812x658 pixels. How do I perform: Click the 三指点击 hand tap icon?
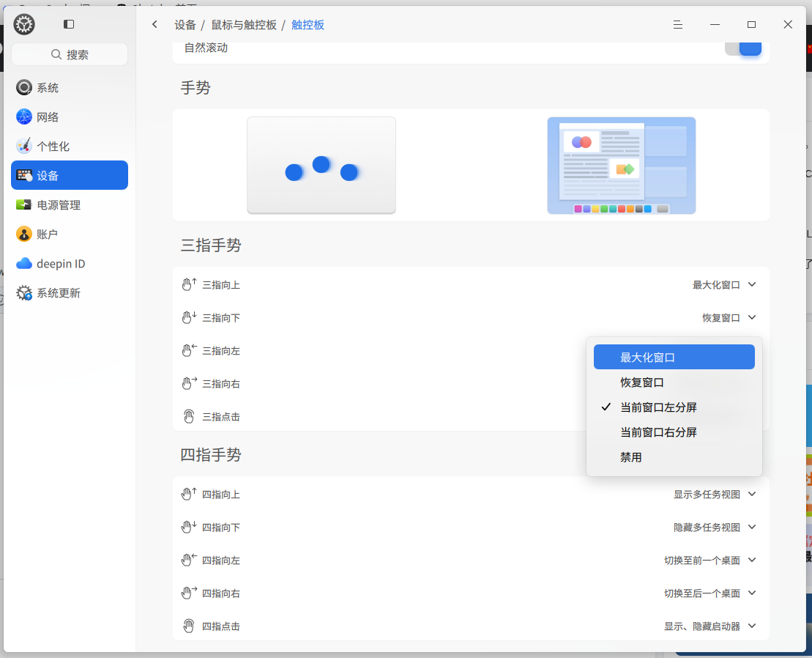(x=189, y=416)
